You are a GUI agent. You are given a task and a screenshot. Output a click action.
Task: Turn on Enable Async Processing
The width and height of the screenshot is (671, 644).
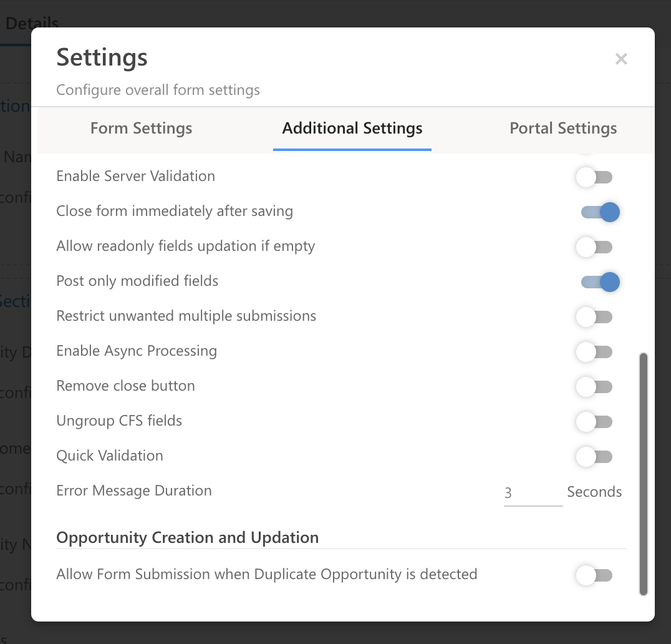594,352
